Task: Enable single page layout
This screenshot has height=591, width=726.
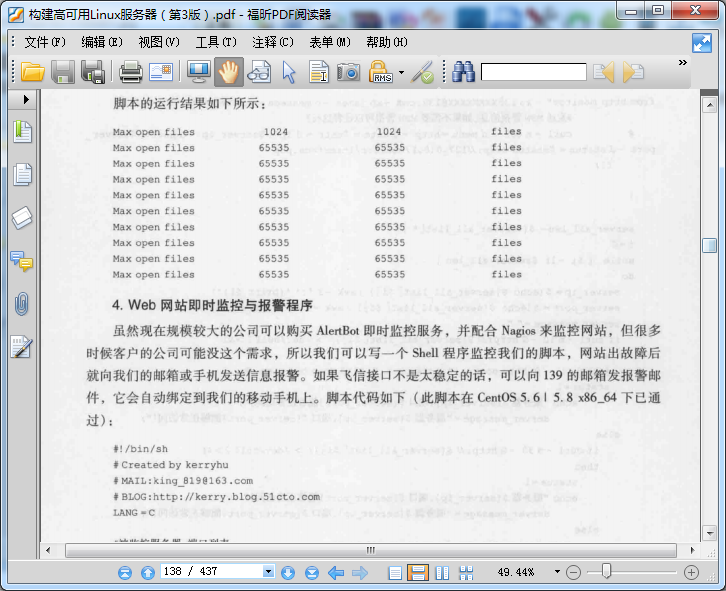Action: pos(395,573)
